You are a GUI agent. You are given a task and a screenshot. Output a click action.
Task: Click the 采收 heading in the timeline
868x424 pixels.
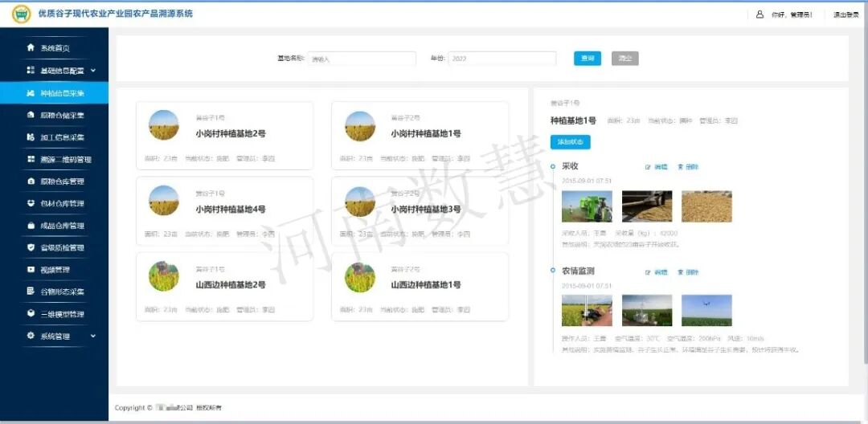[x=570, y=166]
